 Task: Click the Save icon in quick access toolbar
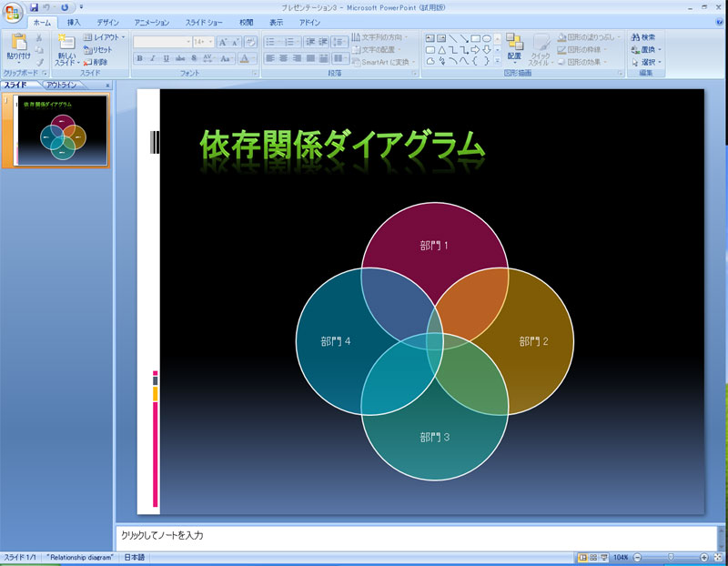coord(34,7)
